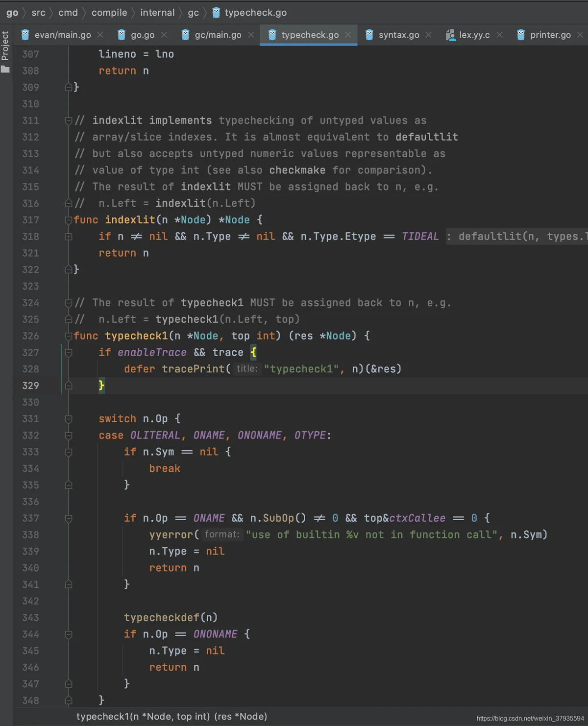Viewport: 588px width, 726px height.
Task: Click the ctxCallee constant on line 337
Action: [417, 518]
